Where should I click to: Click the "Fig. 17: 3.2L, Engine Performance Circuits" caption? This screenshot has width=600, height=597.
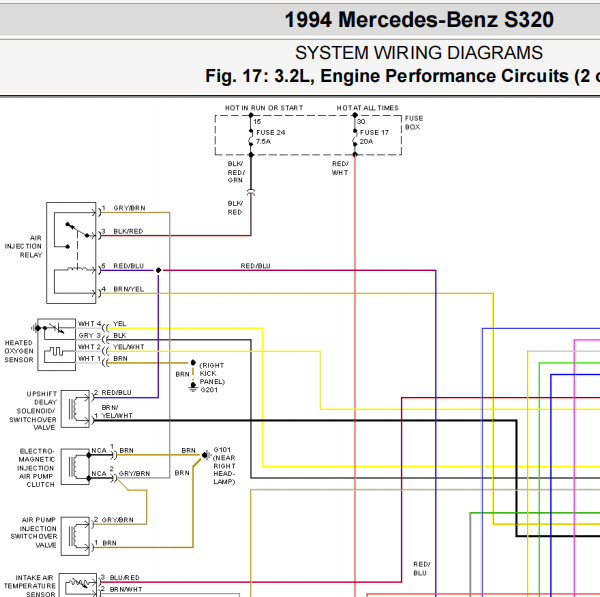coord(403,76)
